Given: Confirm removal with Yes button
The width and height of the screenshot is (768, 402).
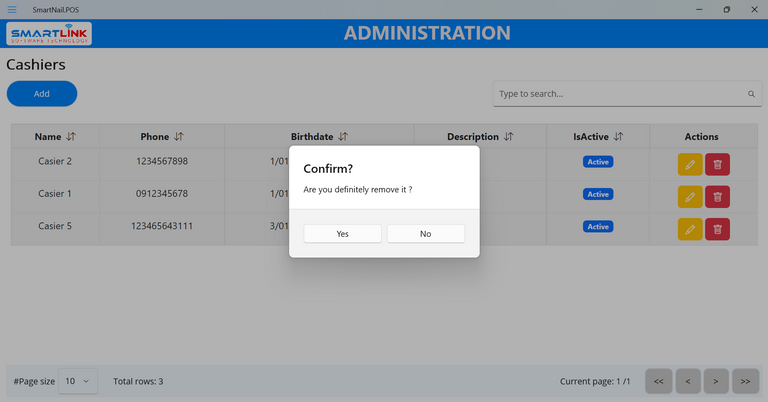Looking at the screenshot, I should pos(342,233).
